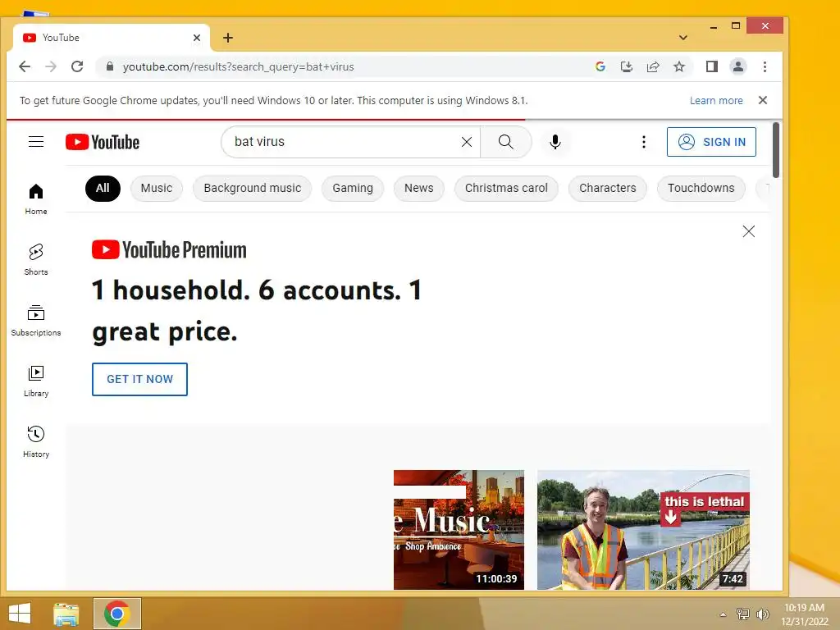Go back in Chrome

point(25,66)
